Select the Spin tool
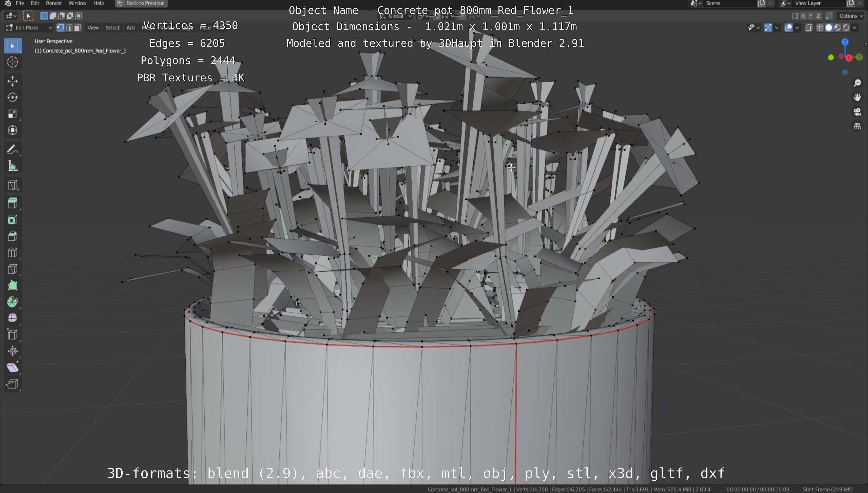The width and height of the screenshot is (868, 493). (13, 302)
